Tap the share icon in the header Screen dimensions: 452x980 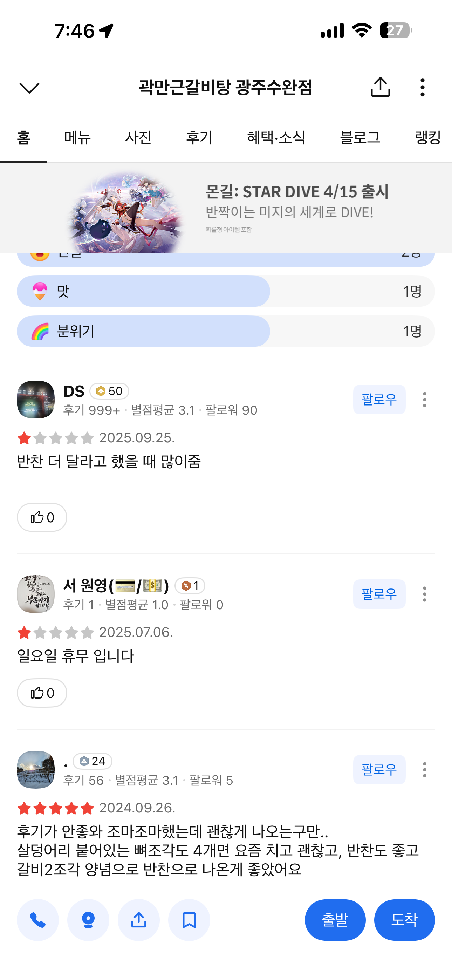380,87
